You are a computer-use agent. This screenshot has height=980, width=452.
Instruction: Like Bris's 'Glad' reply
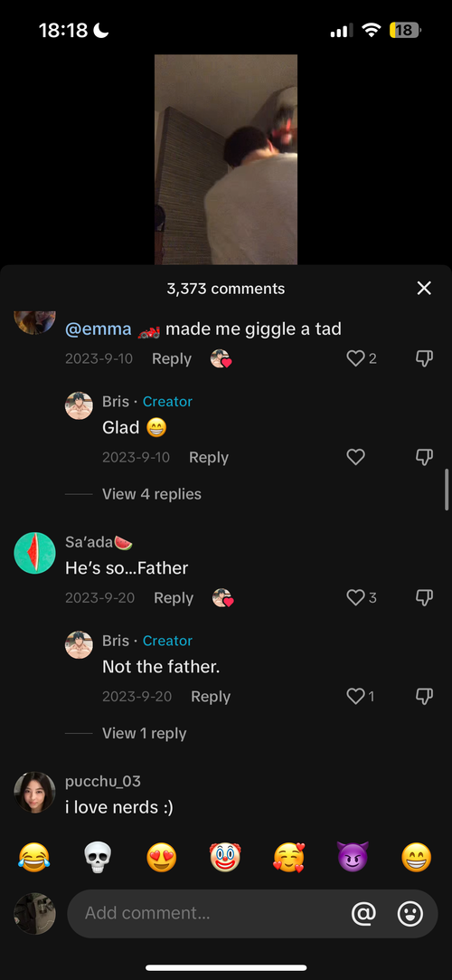355,458
